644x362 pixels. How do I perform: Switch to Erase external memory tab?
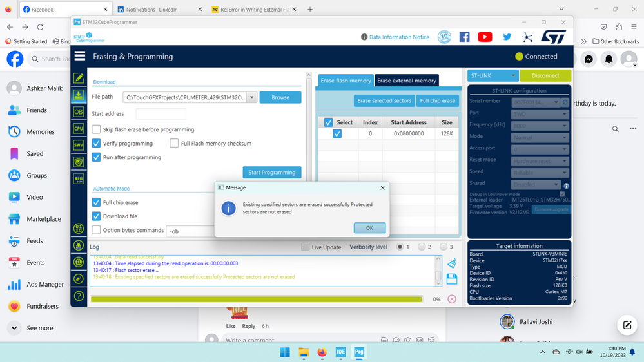point(407,81)
